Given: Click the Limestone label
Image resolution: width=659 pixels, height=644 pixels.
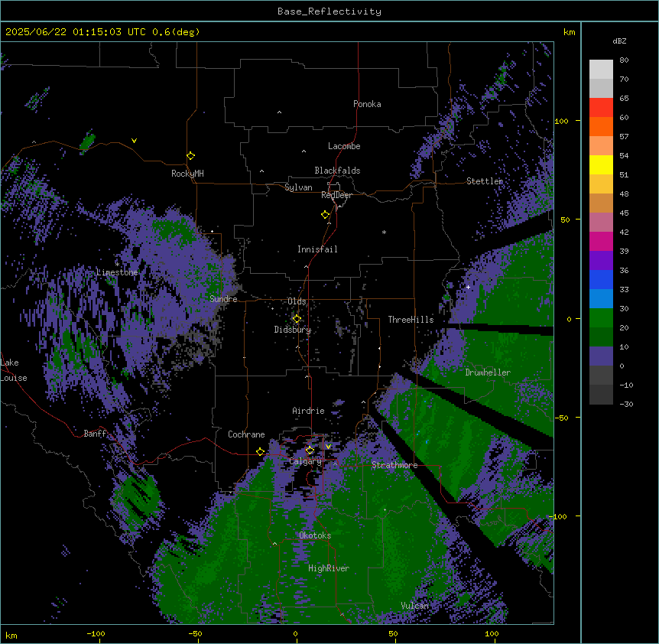Looking at the screenshot, I should tap(117, 272).
